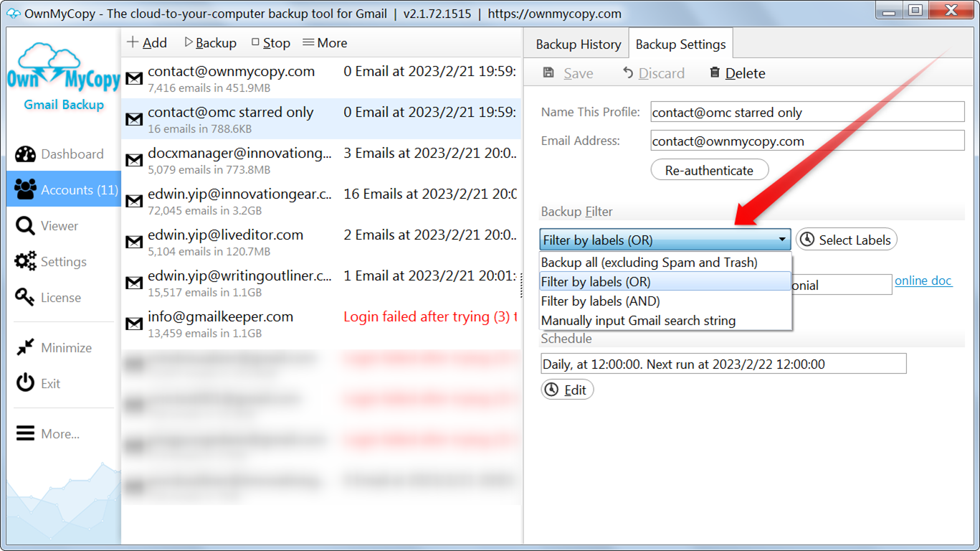Select '5,104 emails in 120.7MB' text
The image size is (980, 551).
tap(209, 251)
